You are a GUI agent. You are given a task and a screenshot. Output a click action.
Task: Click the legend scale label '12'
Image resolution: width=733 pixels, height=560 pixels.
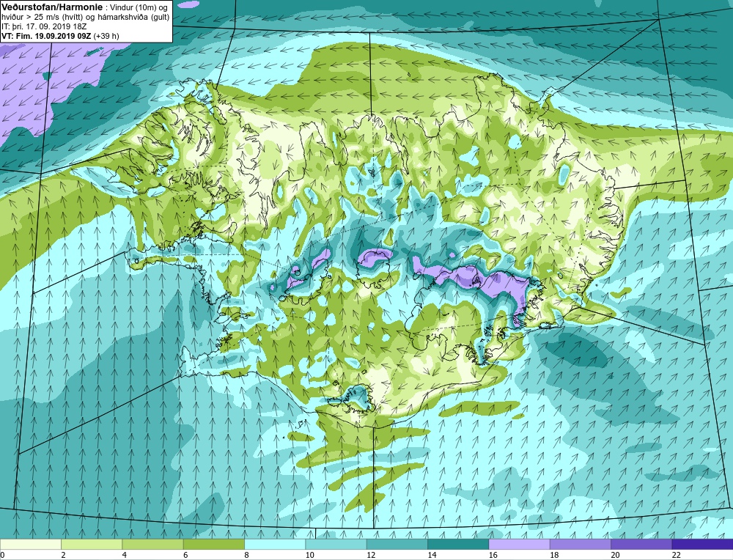(371, 555)
